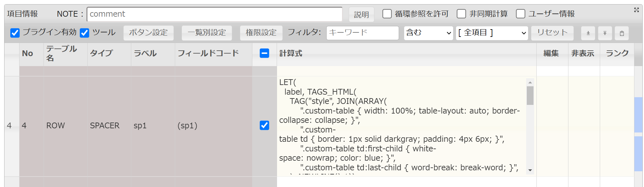This screenshot has width=644, height=187.
Task: Click formula scrollbar up arrow
Action: click(530, 82)
